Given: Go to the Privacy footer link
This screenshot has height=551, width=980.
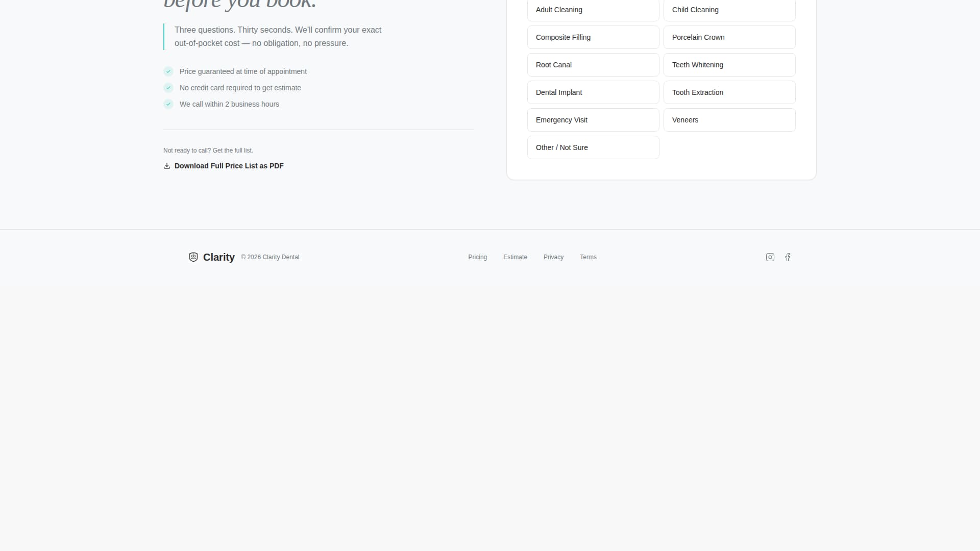Looking at the screenshot, I should [x=553, y=257].
